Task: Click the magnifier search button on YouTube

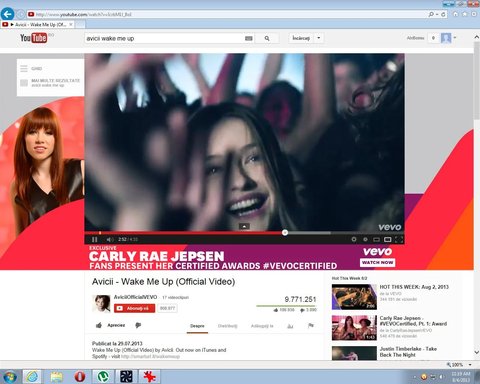Action: [267, 38]
